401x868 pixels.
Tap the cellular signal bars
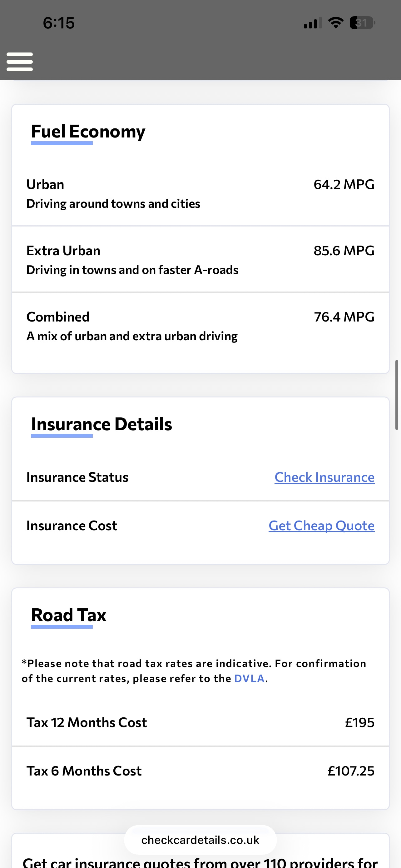coord(312,23)
